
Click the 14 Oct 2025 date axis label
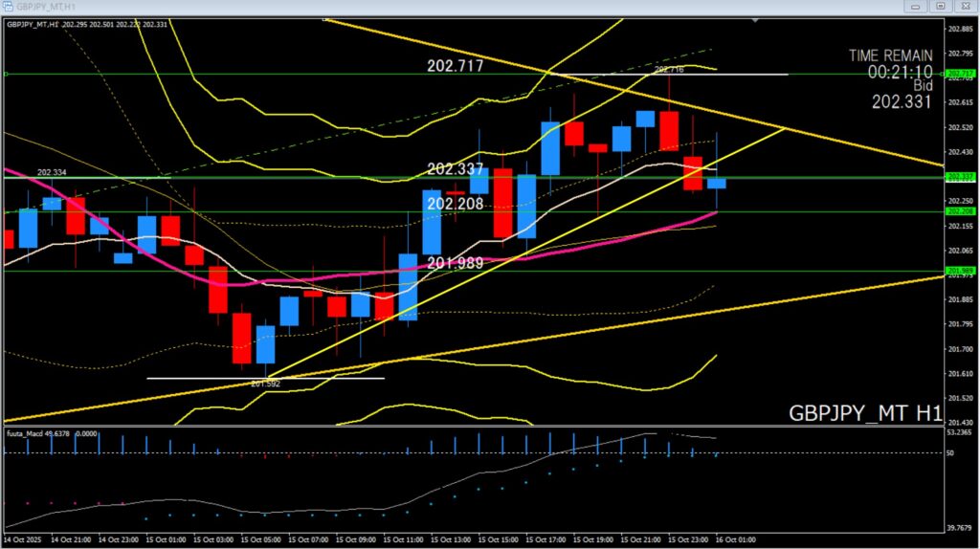[x=24, y=540]
